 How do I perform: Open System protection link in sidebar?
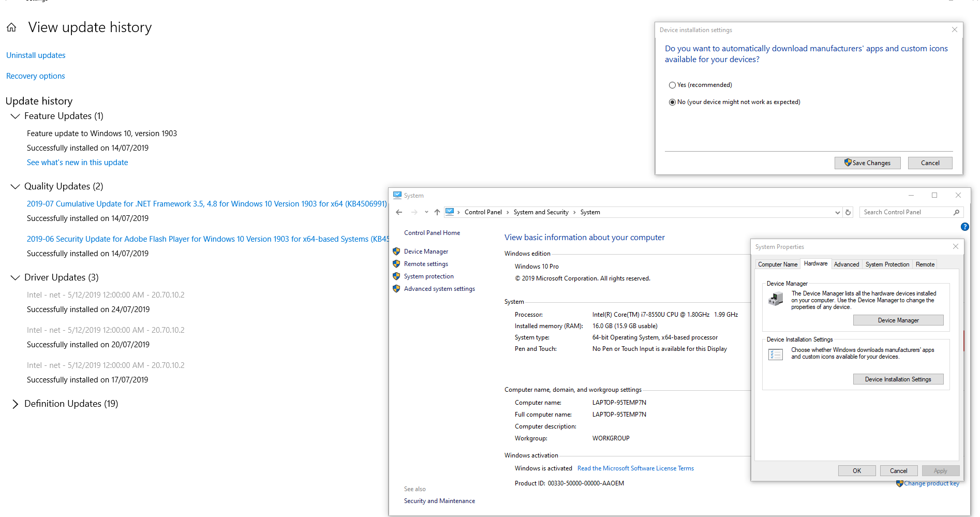pyautogui.click(x=429, y=276)
